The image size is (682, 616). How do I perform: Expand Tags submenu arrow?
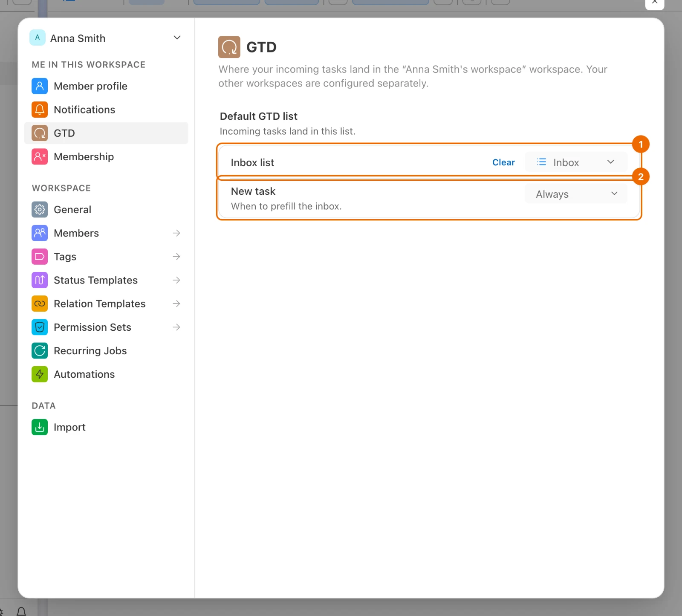[176, 257]
